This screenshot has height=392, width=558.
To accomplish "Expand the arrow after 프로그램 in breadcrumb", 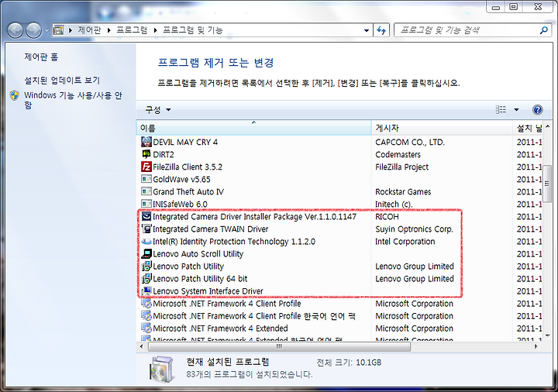I will point(155,30).
